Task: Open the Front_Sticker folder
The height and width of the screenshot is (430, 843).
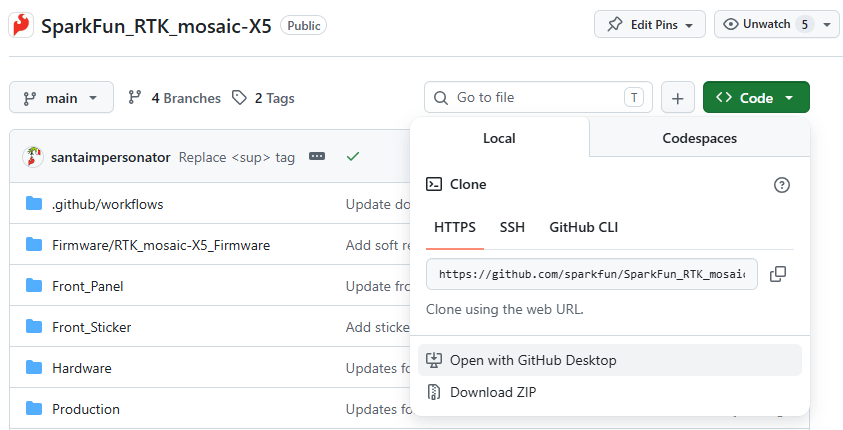Action: [x=91, y=327]
